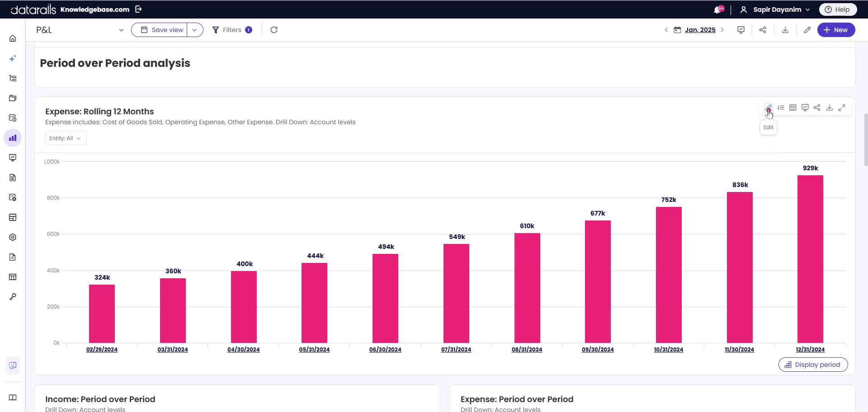Viewport: 868px width, 412px height.
Task: Open Home from the left sidebar
Action: tap(13, 38)
